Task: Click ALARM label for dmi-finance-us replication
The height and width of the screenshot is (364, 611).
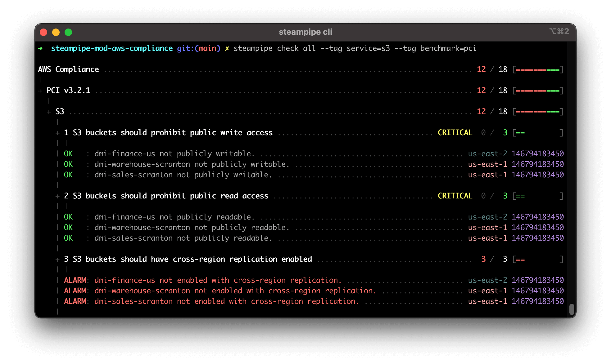Action: (75, 280)
